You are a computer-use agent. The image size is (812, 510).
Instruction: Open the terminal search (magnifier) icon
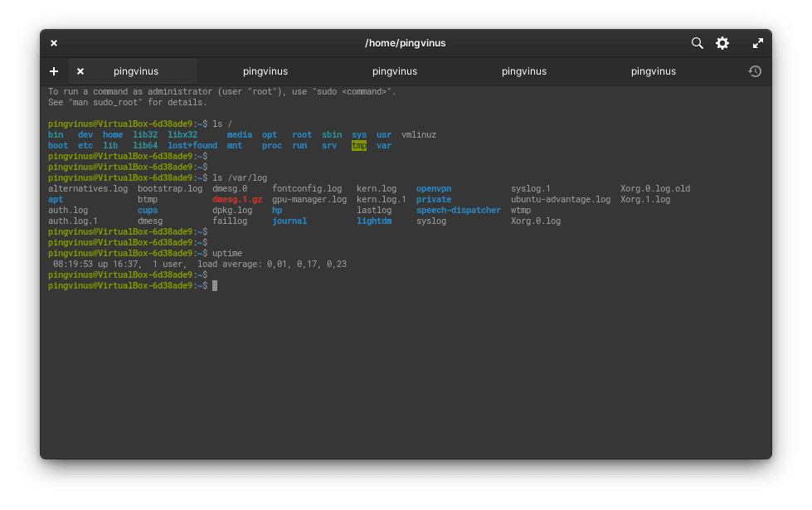[x=698, y=43]
